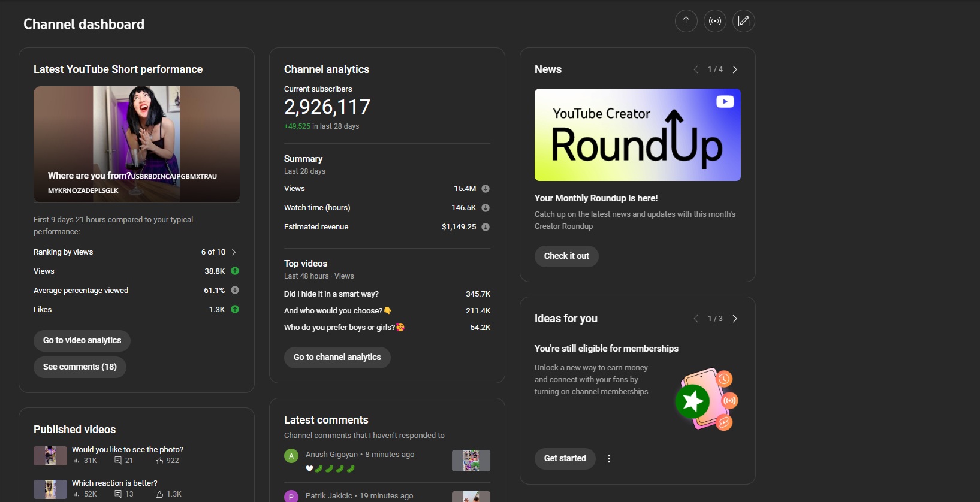Click comments icon showing 21
The width and height of the screenshot is (980, 502).
tap(118, 461)
